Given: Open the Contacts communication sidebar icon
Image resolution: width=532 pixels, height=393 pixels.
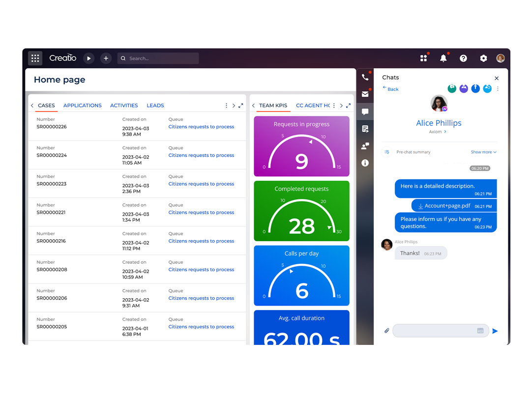Looking at the screenshot, I should [365, 146].
